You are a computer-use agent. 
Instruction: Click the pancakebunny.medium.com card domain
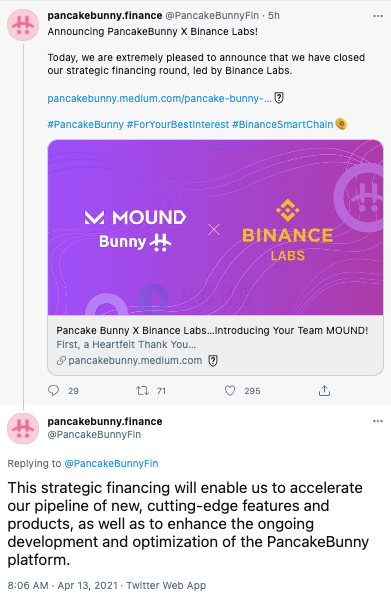[x=135, y=361]
